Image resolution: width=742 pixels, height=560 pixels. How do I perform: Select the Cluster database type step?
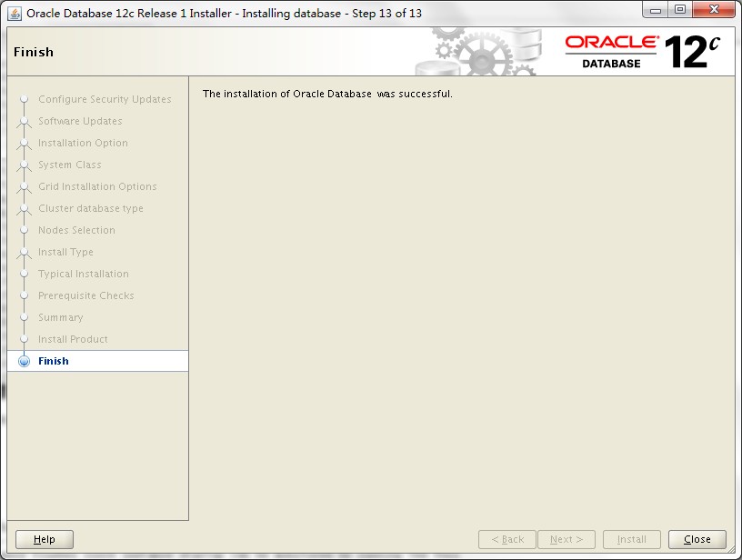pos(91,208)
